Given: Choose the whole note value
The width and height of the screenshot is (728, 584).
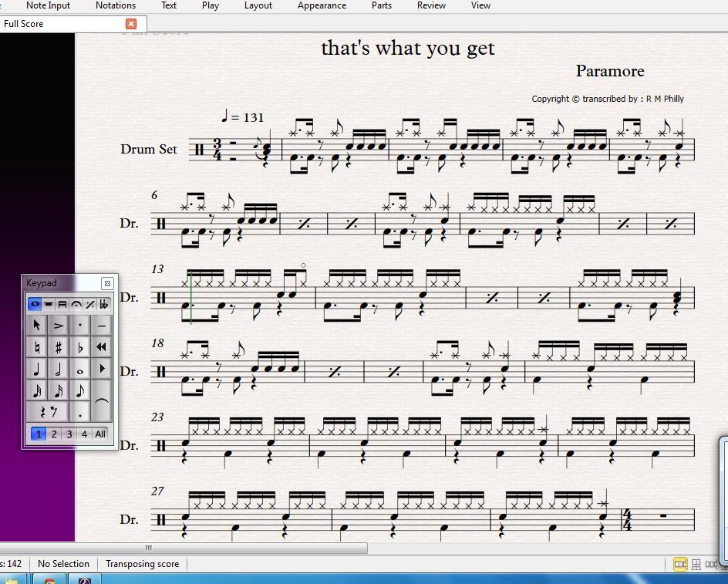Looking at the screenshot, I should 80,369.
